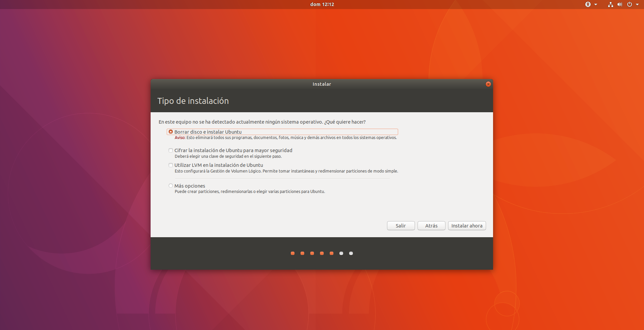Open the accessibility menu icon in top bar

[x=588, y=4]
